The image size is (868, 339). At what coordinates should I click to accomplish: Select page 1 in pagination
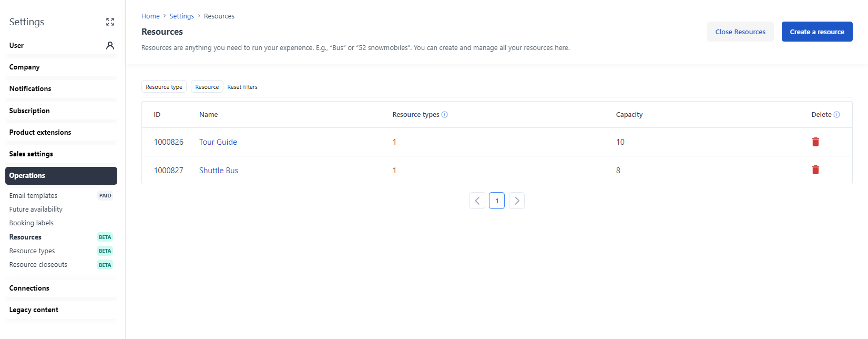(497, 201)
